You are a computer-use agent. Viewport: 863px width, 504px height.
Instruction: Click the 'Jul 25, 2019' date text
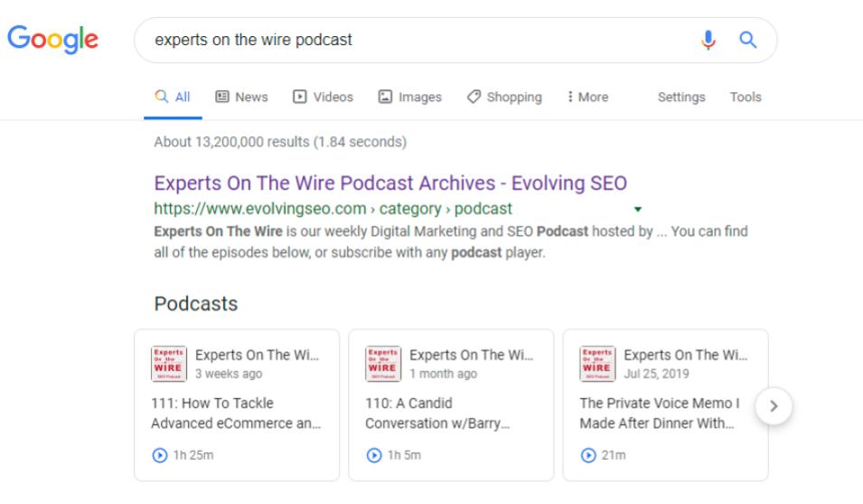click(656, 374)
